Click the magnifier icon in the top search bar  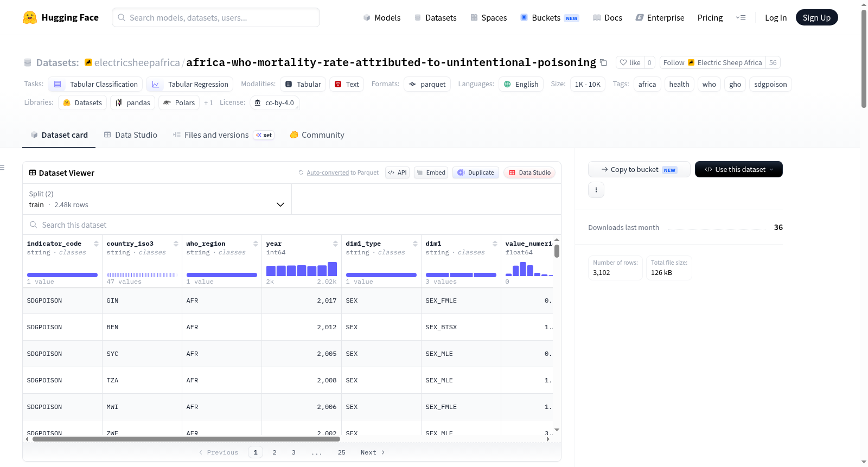[122, 17]
